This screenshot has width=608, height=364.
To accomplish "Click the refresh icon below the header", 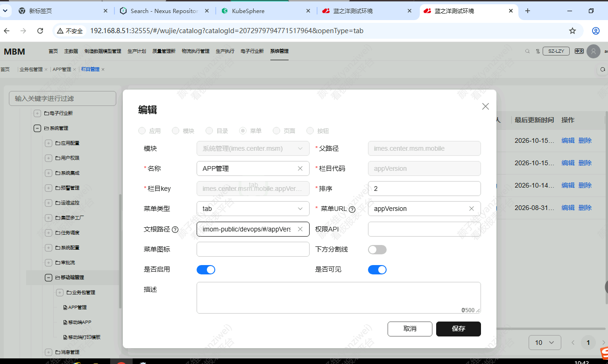I will (x=603, y=69).
